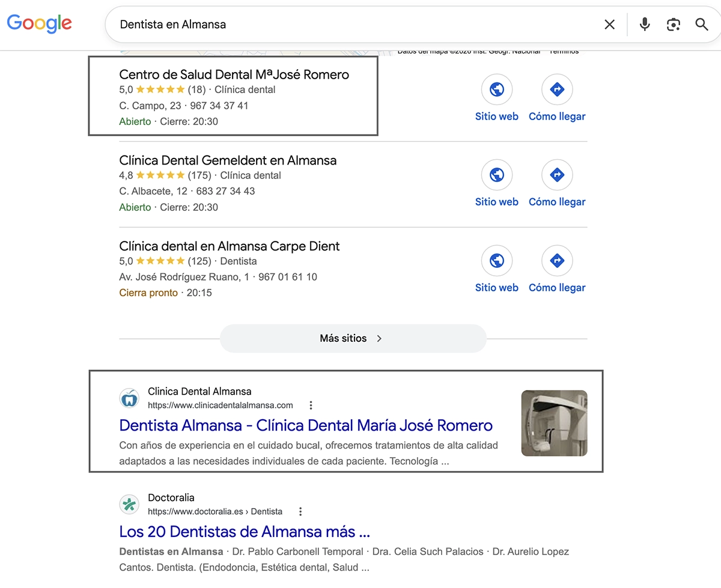Open Centro de Salud Dental MªJosé Romero listing
Screen dimensions: 721x588
click(x=234, y=74)
